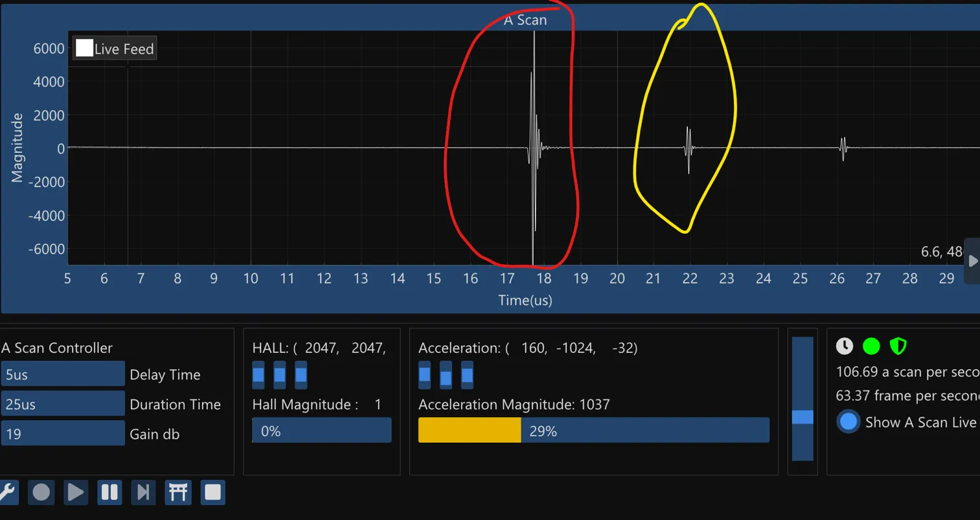Click the first HALL axis slider

pos(258,375)
